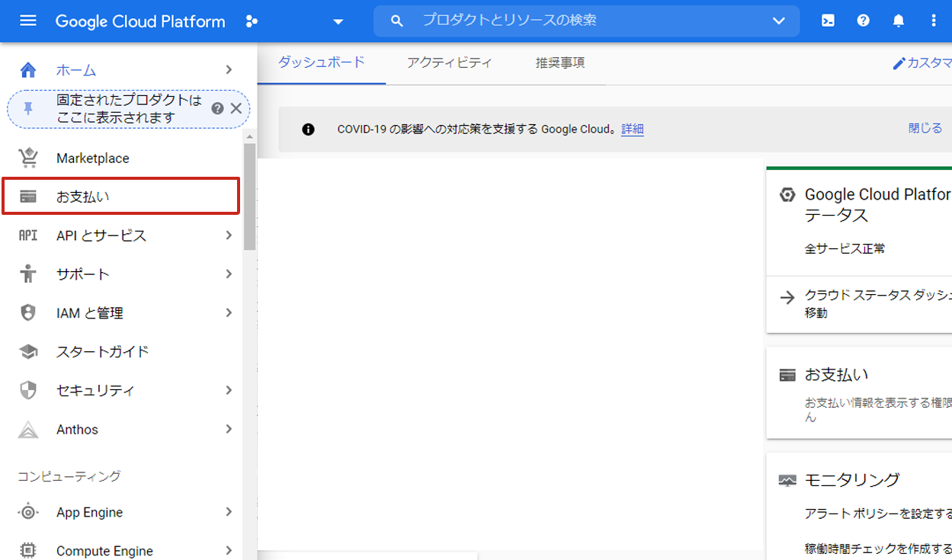This screenshot has height=560, width=952.
Task: Click the sidebar vertical scrollbar
Action: coord(249,197)
